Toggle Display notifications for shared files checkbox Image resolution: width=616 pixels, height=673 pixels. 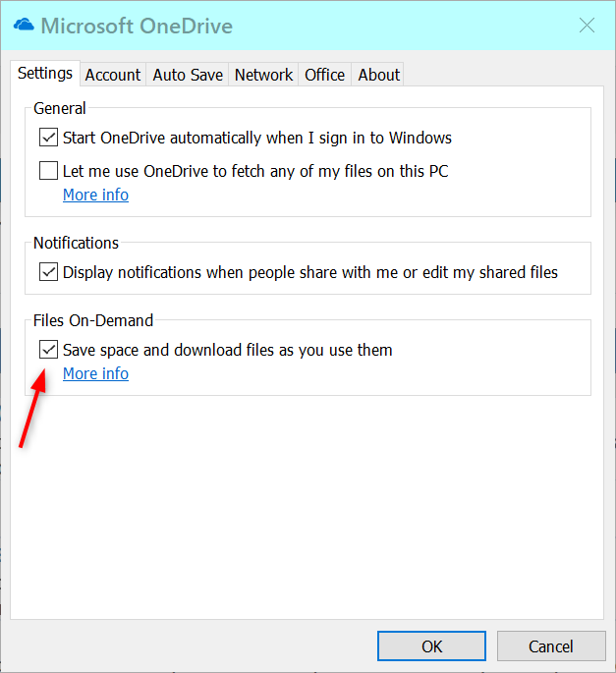click(48, 272)
